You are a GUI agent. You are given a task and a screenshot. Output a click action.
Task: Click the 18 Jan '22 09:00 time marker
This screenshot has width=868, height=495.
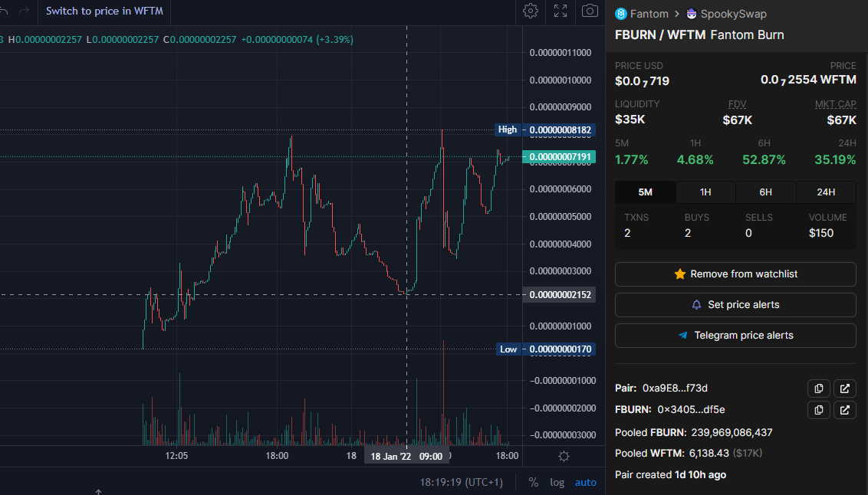(406, 456)
